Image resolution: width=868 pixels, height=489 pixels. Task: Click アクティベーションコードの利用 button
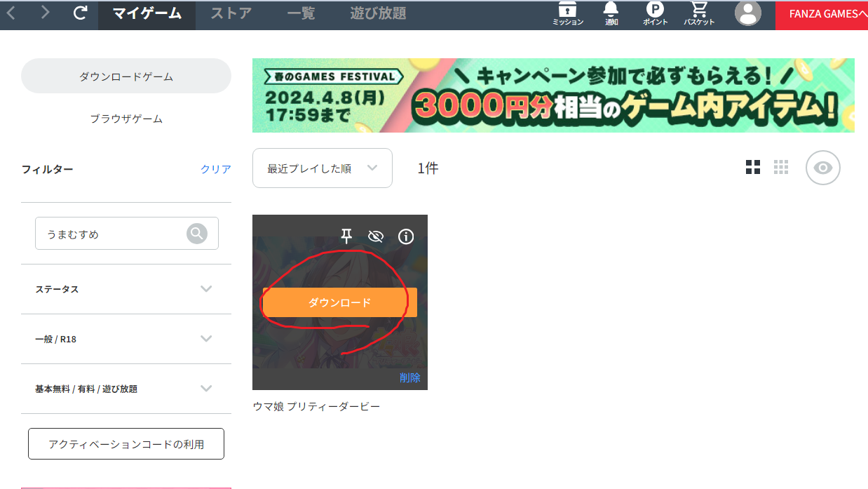pyautogui.click(x=126, y=444)
